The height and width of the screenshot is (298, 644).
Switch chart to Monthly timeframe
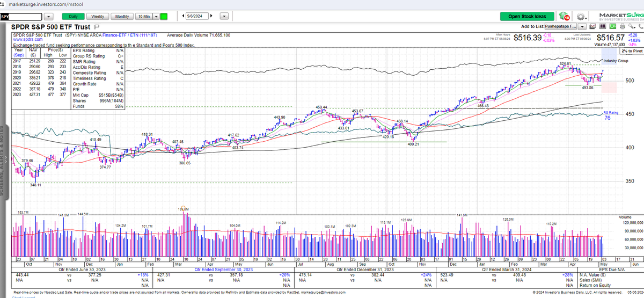(122, 17)
